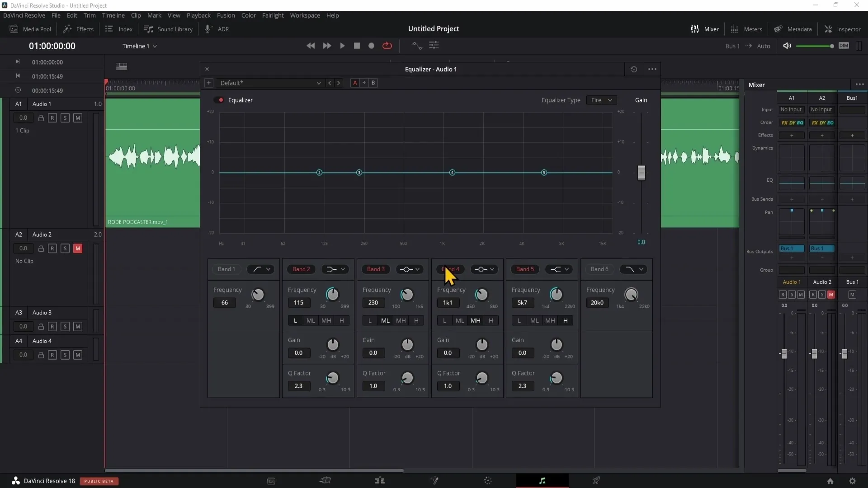
Task: Enable bypass on Band 4 equalizer
Action: [451, 269]
